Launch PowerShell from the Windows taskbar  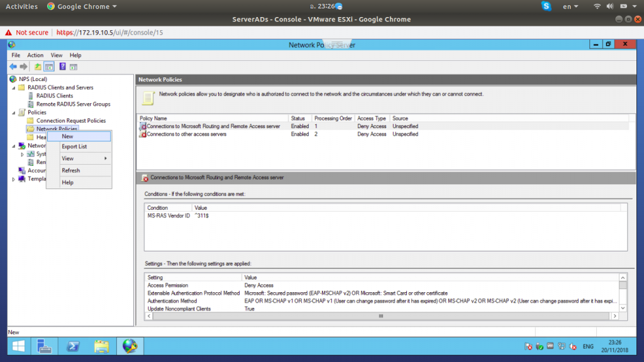point(73,346)
